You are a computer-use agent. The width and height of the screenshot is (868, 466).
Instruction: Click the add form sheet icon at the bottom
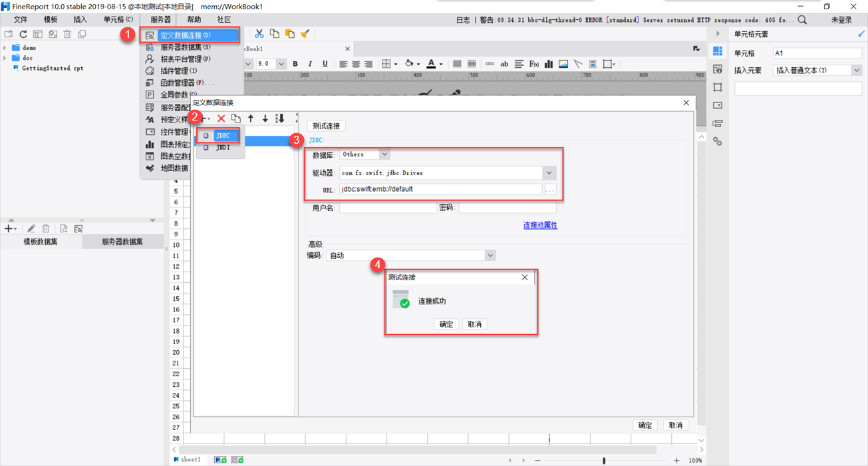(x=237, y=459)
